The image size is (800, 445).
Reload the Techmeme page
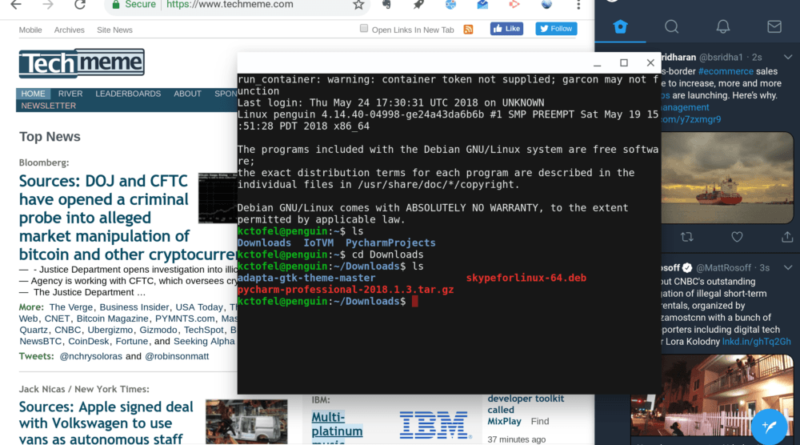tap(80, 5)
